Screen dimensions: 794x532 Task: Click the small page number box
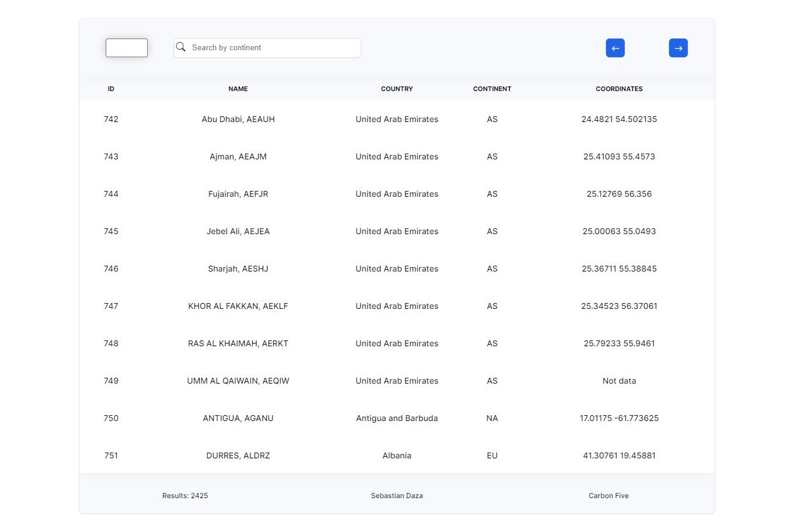point(126,47)
